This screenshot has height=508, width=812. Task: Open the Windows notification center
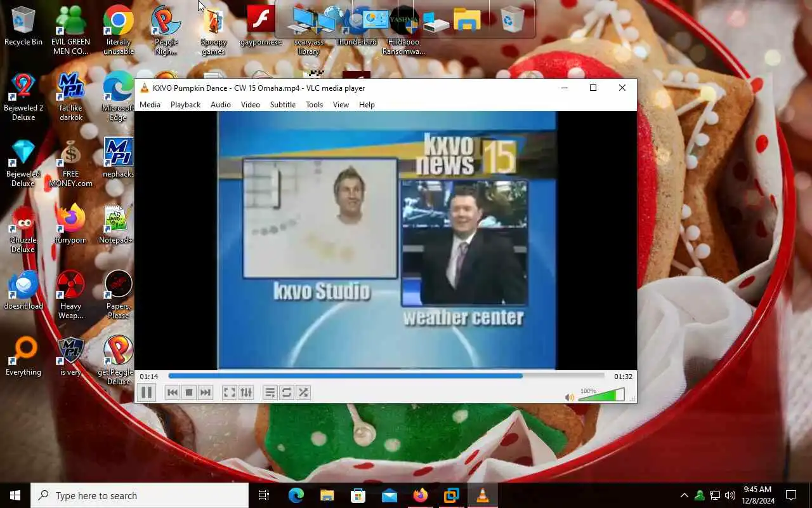(x=791, y=495)
